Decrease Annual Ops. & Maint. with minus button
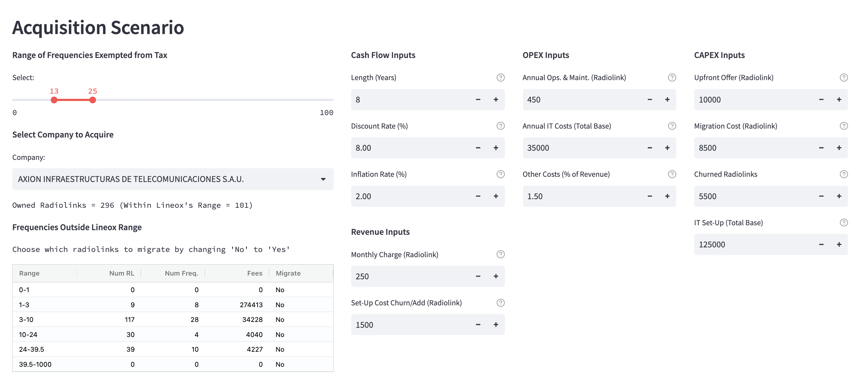 (649, 99)
